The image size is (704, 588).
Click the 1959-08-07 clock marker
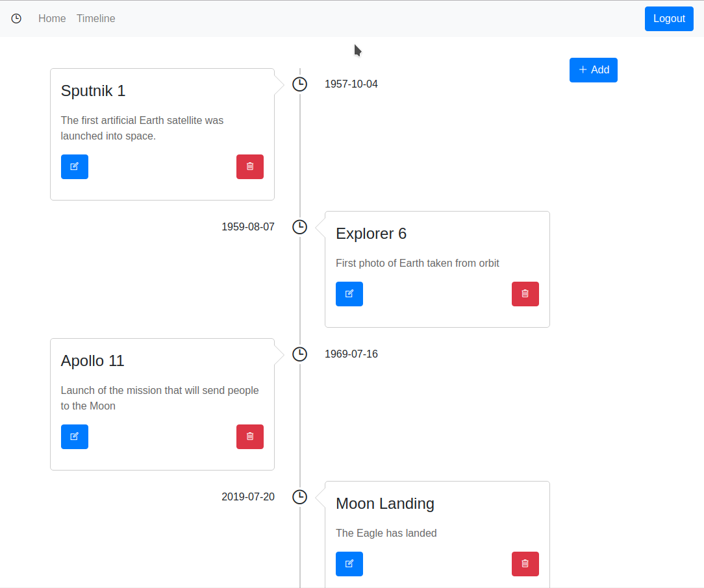299,227
